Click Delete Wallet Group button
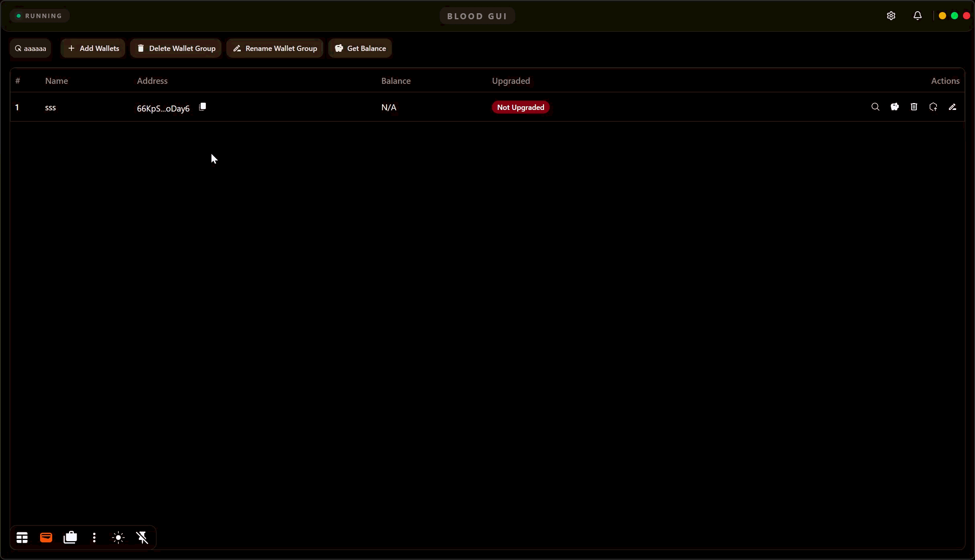This screenshot has height=560, width=975. 176,49
